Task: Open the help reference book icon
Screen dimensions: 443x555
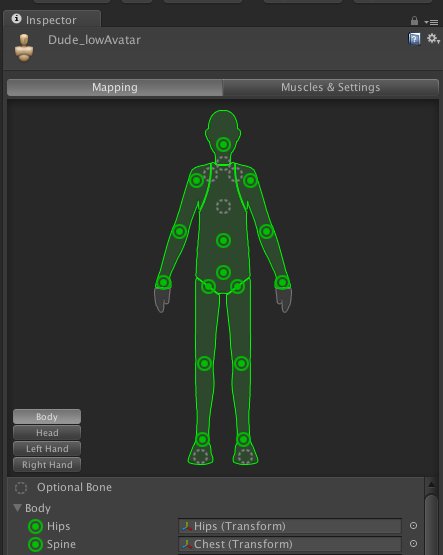Action: 414,39
